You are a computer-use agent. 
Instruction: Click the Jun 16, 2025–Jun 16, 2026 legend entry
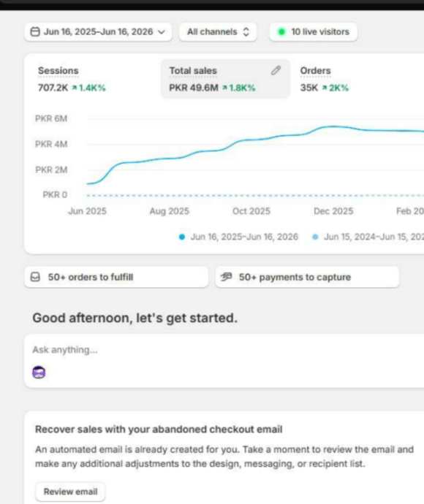[x=239, y=237]
